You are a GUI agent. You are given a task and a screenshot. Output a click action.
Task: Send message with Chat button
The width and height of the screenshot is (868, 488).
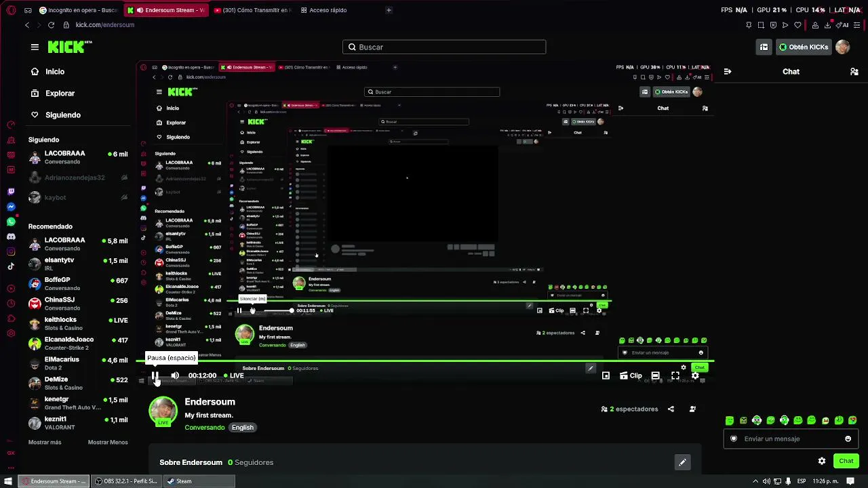pos(846,461)
